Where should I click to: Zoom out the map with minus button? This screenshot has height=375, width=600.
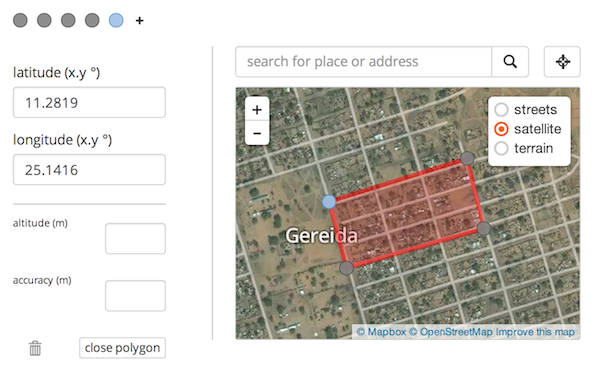click(x=257, y=133)
